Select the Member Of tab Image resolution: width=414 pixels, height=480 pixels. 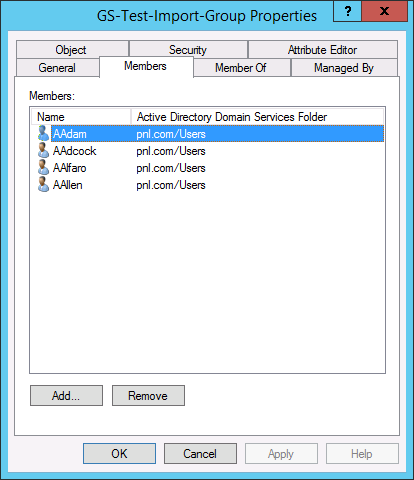(242, 68)
